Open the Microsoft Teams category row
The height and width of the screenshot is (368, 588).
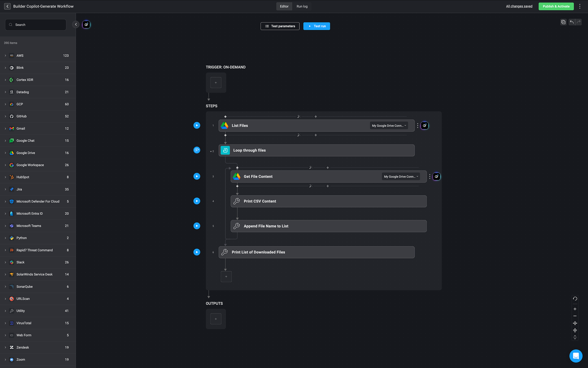tap(38, 226)
